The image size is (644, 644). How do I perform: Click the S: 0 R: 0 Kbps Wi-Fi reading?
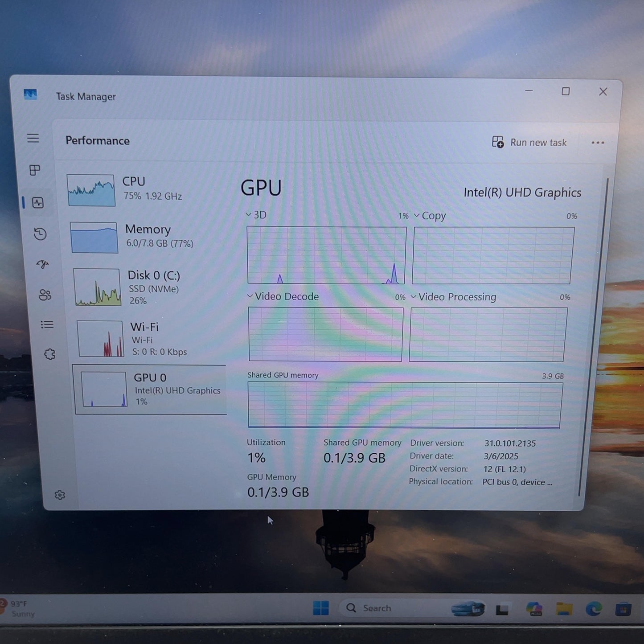tap(160, 352)
